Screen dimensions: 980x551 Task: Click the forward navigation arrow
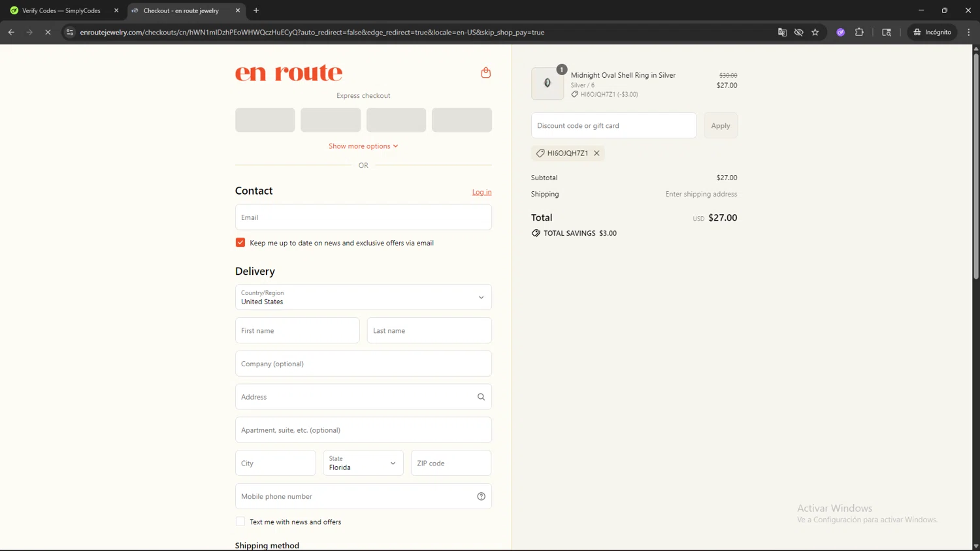[29, 32]
